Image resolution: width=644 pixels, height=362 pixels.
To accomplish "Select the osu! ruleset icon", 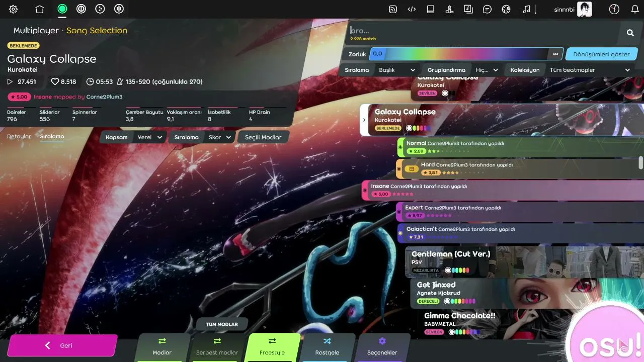I will pos(62,9).
